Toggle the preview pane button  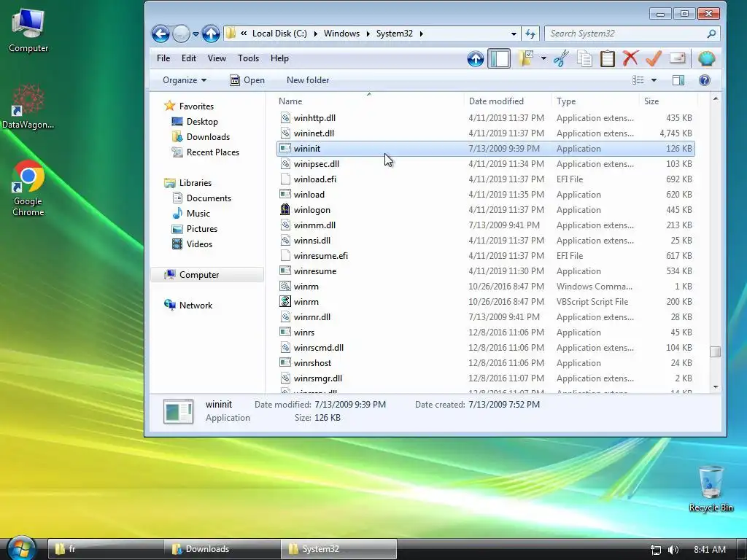[x=678, y=80]
